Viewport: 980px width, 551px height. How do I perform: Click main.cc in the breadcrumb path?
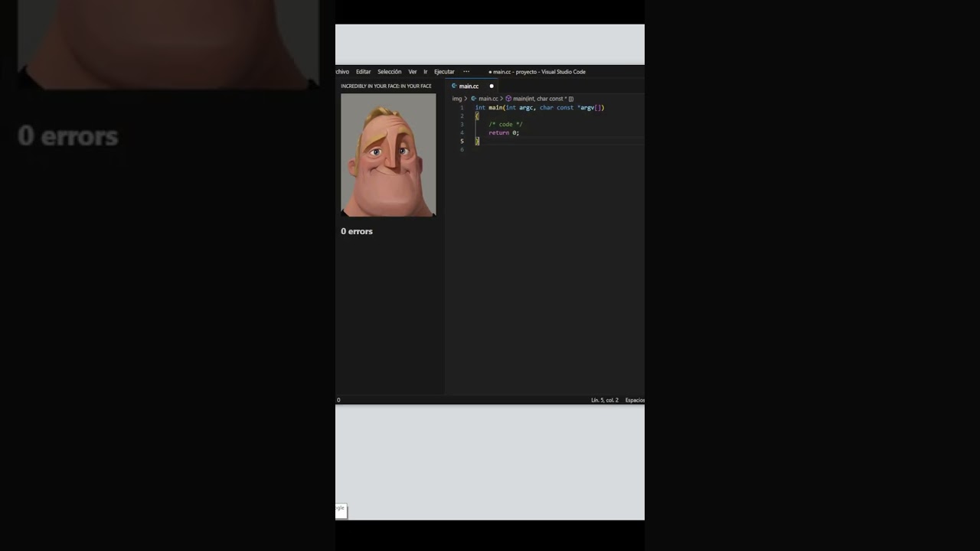pos(488,99)
